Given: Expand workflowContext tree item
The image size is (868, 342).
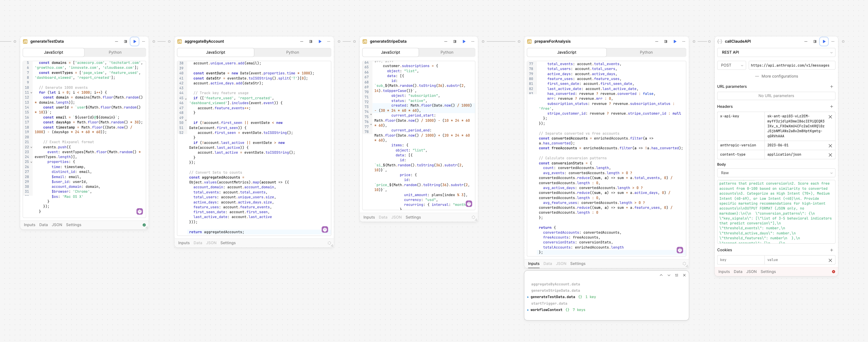Looking at the screenshot, I should click(x=528, y=310).
